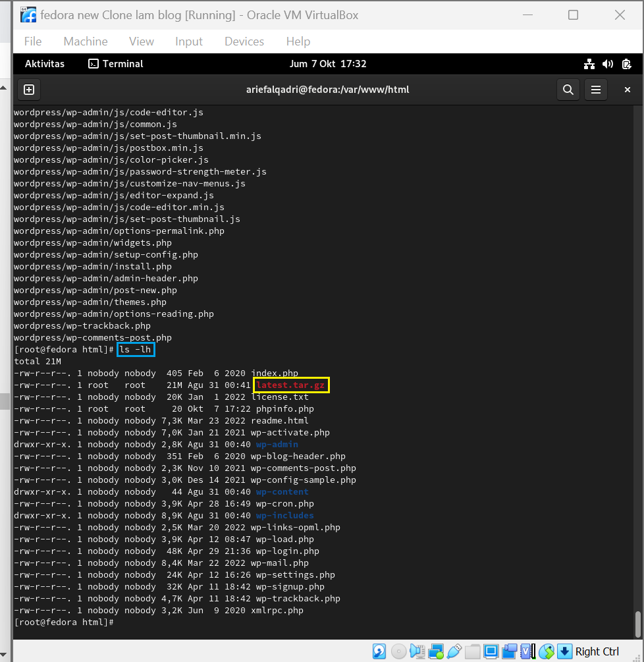Open the Devices menu

[244, 41]
